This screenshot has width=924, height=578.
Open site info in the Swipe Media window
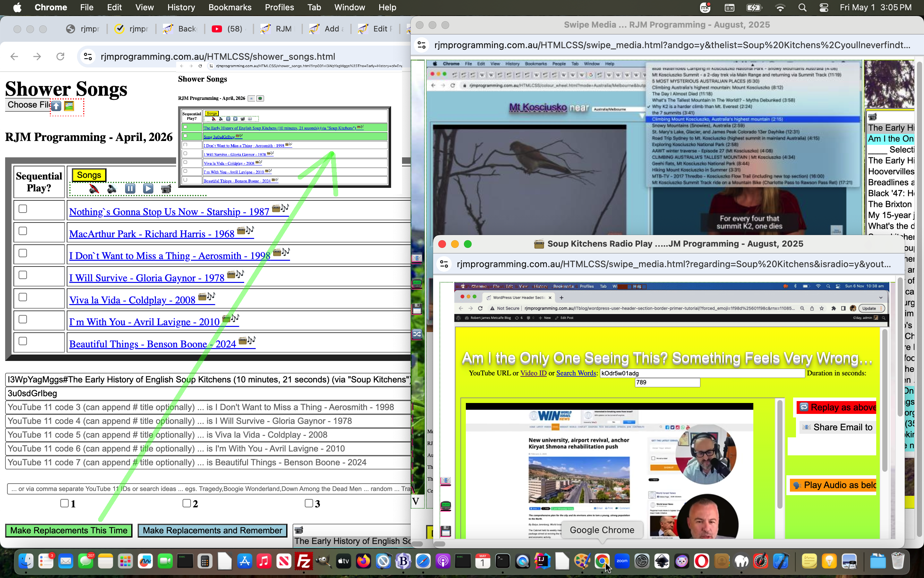coord(422,45)
